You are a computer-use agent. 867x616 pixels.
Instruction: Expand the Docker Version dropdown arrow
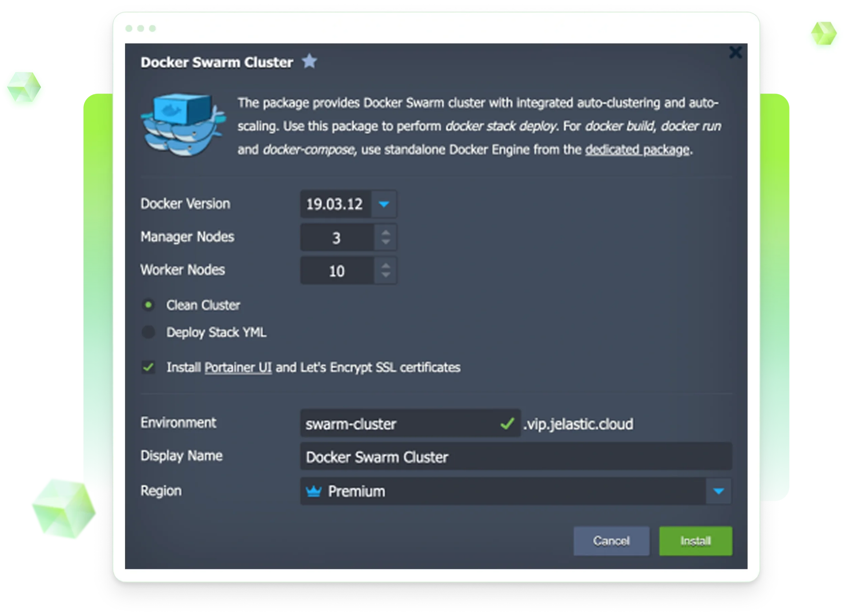[384, 204]
